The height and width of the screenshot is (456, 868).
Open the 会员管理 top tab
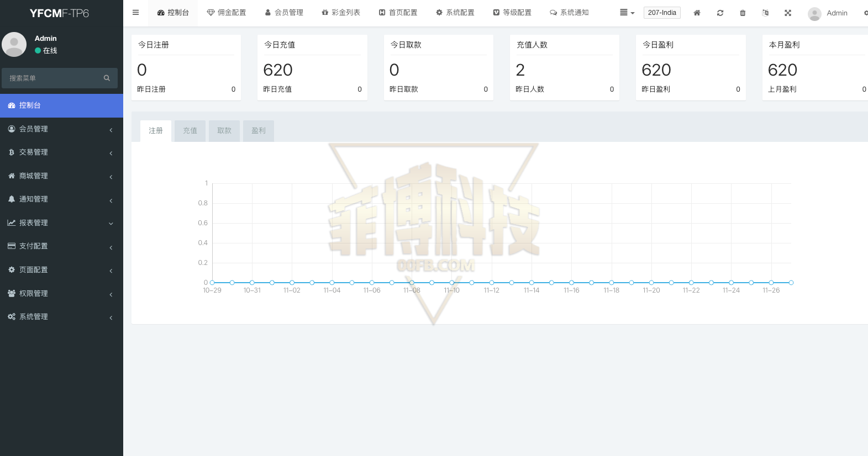point(284,13)
